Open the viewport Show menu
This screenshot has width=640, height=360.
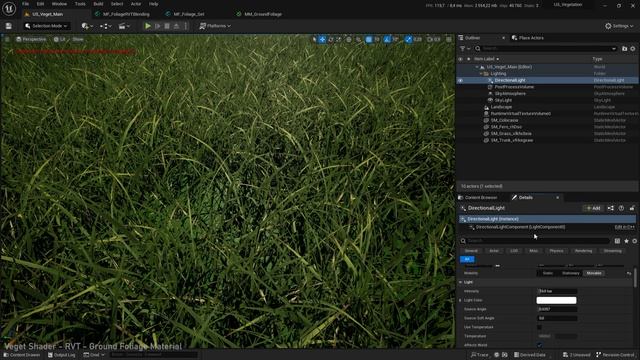(x=78, y=39)
